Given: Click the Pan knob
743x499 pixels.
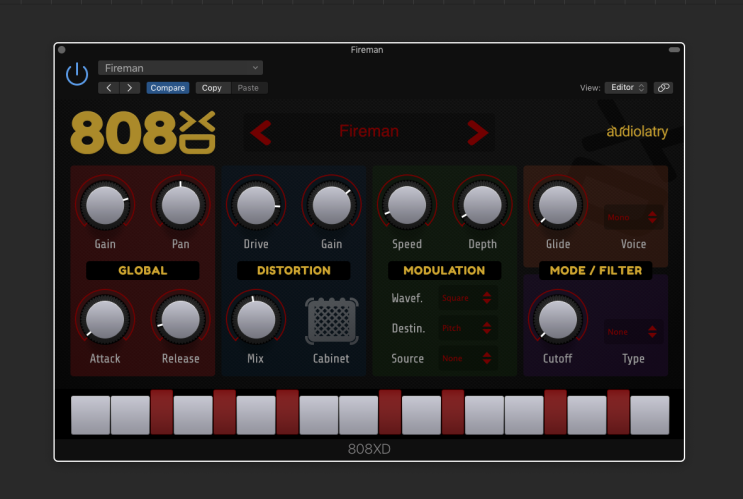Looking at the screenshot, I should pos(181,205).
